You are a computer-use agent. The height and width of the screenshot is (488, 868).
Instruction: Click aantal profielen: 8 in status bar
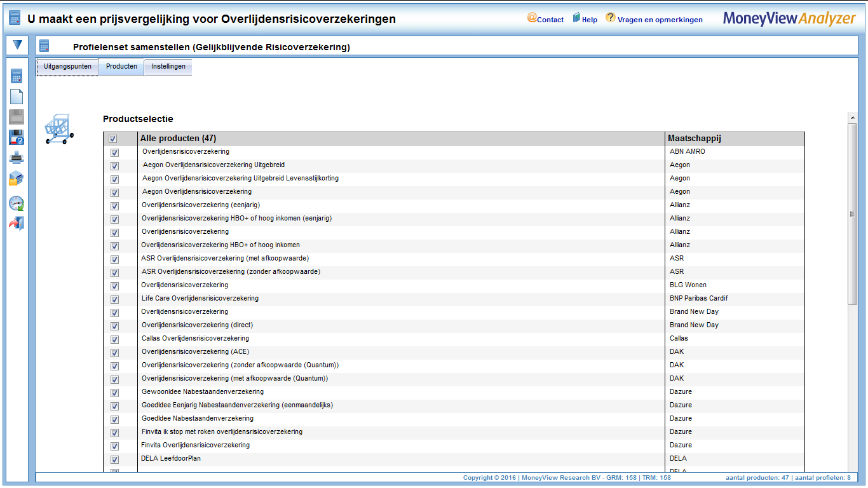[x=823, y=477]
